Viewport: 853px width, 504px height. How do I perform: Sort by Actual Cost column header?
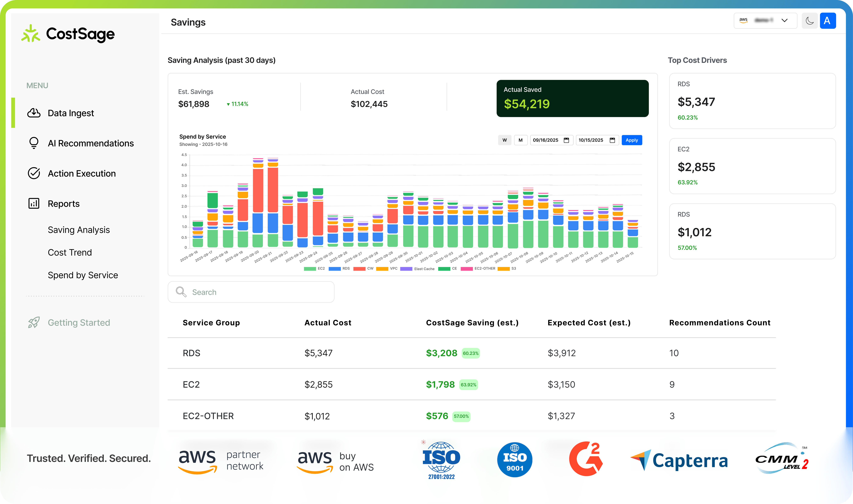point(328,323)
